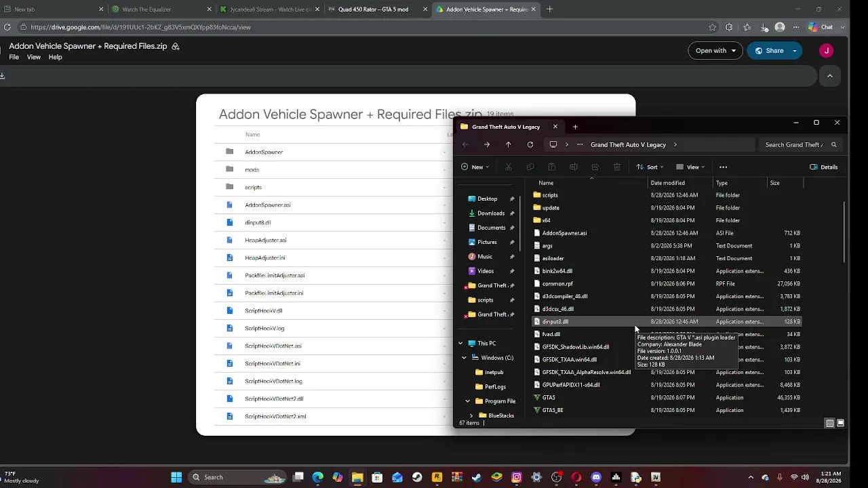Open the Help menu in Google Drive
This screenshot has height=488, width=868.
(55, 58)
